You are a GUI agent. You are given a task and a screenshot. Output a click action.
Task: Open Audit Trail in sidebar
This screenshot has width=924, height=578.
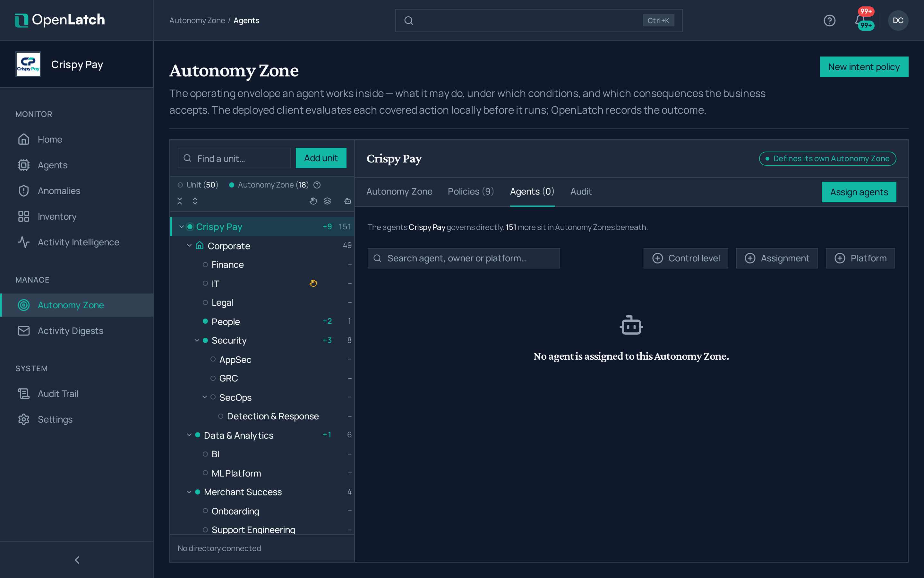77,393
